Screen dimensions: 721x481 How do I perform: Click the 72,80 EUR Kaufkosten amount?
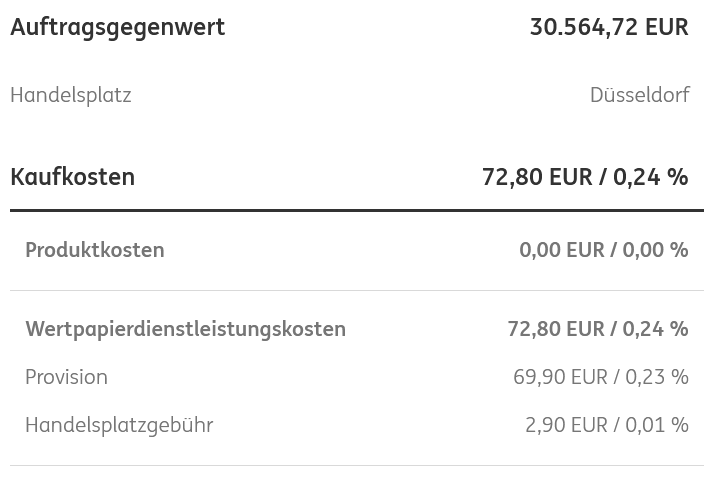(537, 177)
